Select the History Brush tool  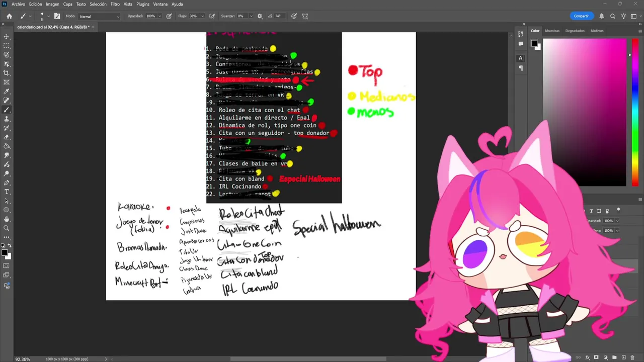click(x=7, y=128)
